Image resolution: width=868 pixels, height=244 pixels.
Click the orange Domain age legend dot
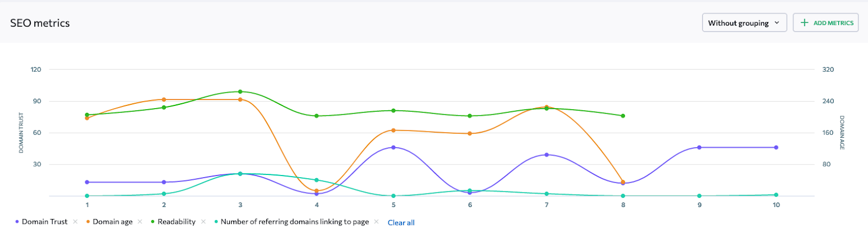pyautogui.click(x=88, y=222)
